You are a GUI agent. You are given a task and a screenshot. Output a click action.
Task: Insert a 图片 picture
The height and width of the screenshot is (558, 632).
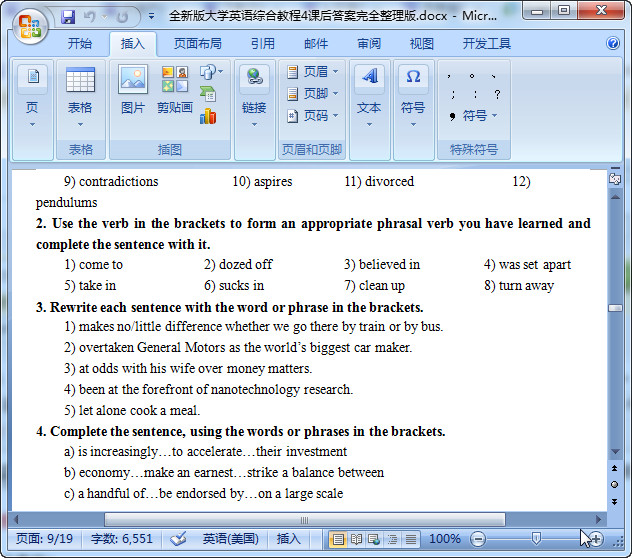[x=133, y=90]
